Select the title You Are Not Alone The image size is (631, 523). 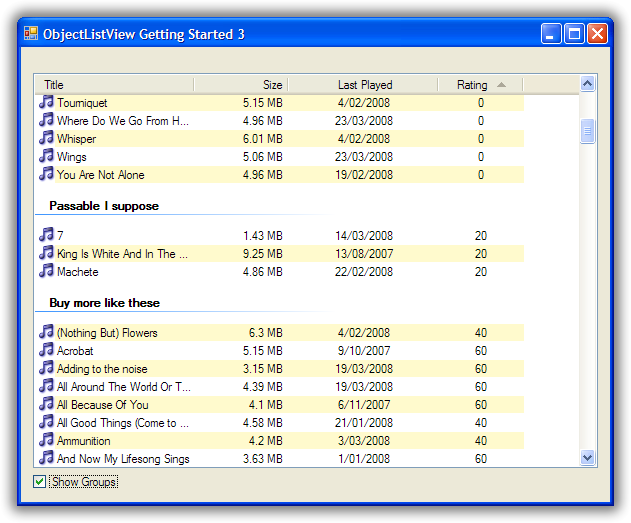101,175
